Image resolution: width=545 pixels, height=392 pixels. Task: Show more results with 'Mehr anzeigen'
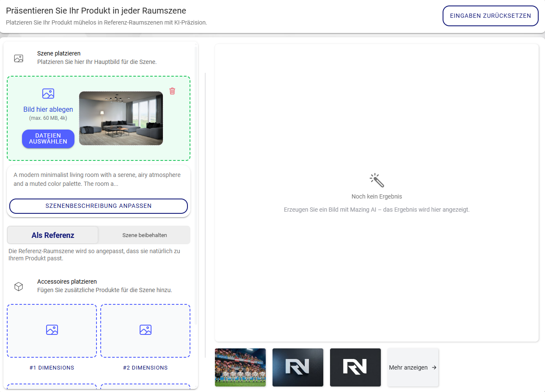point(408,367)
